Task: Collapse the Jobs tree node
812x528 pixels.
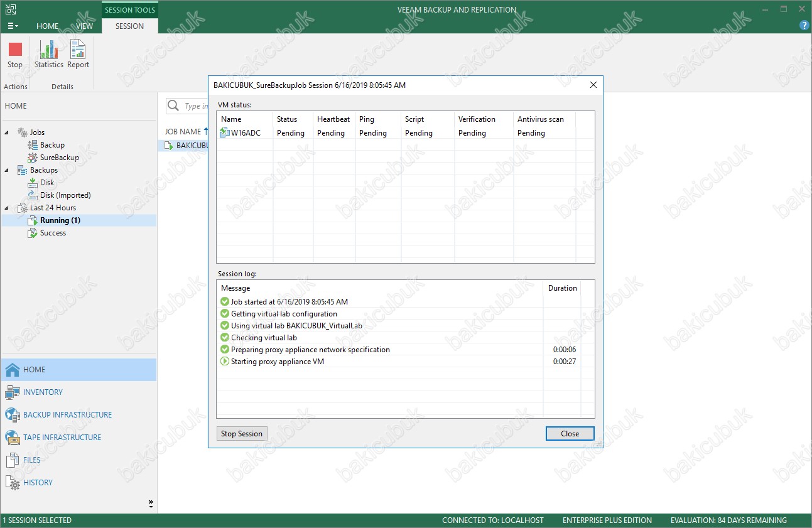Action: pos(8,132)
